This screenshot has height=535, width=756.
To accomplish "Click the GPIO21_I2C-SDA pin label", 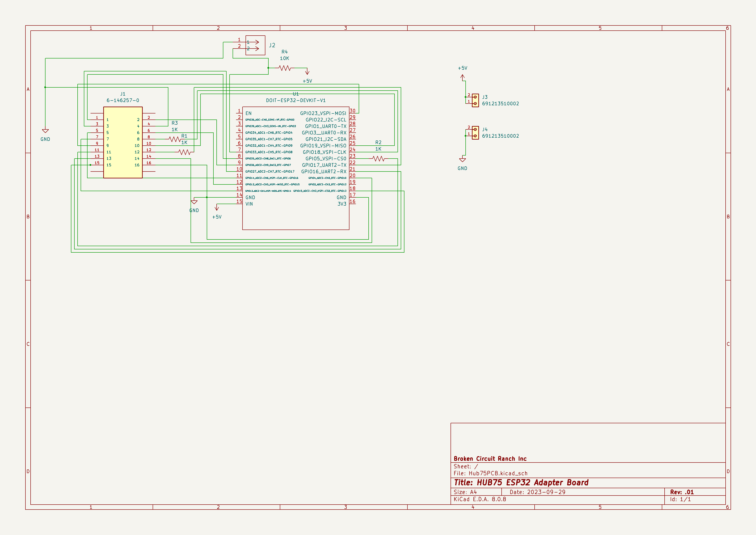I will click(x=325, y=139).
